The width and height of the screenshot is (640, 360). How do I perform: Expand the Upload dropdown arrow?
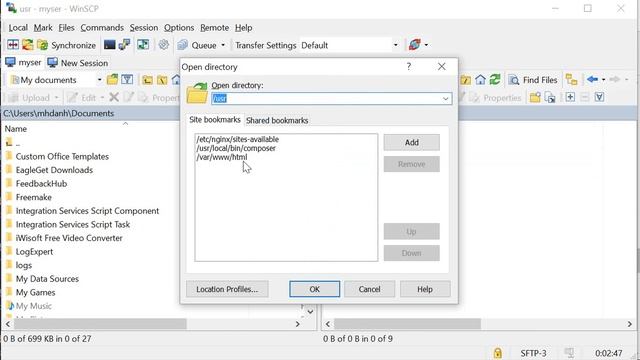(56, 98)
